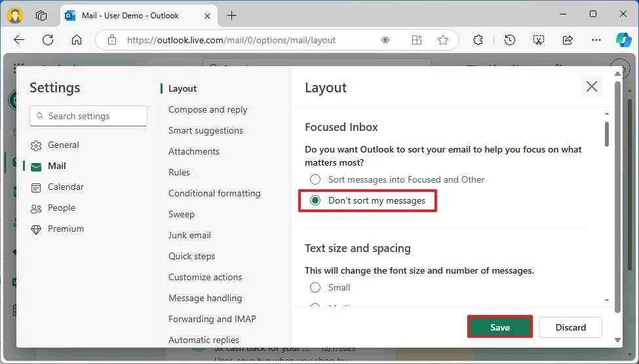Open the browser extensions puzzle icon

click(x=478, y=40)
